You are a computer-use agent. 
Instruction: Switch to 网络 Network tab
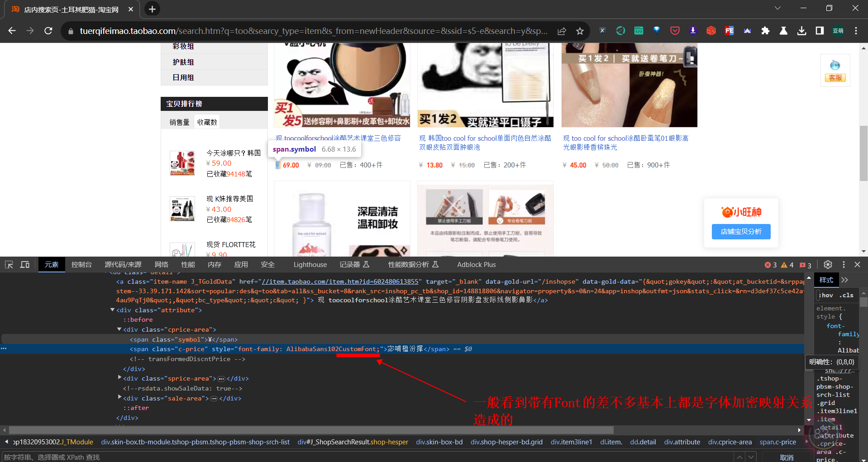162,265
